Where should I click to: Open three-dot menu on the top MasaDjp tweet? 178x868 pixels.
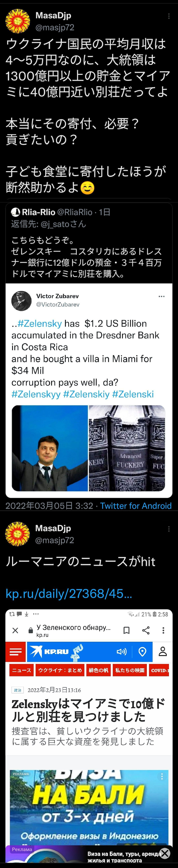(x=169, y=16)
